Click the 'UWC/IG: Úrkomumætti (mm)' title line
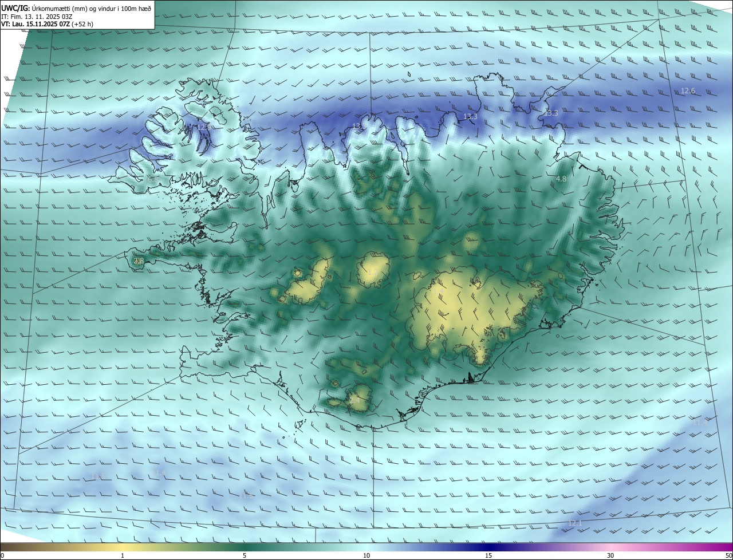Viewport: 733px width, 560px height. pos(76,8)
